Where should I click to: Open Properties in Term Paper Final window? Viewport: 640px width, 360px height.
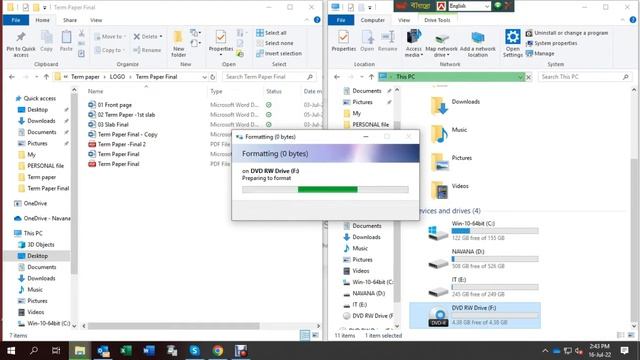click(x=221, y=41)
